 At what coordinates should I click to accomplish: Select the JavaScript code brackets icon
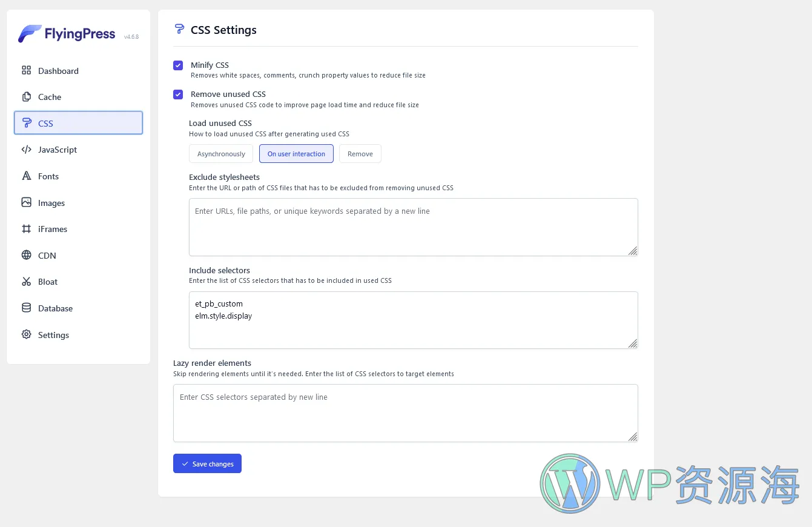pyautogui.click(x=26, y=150)
